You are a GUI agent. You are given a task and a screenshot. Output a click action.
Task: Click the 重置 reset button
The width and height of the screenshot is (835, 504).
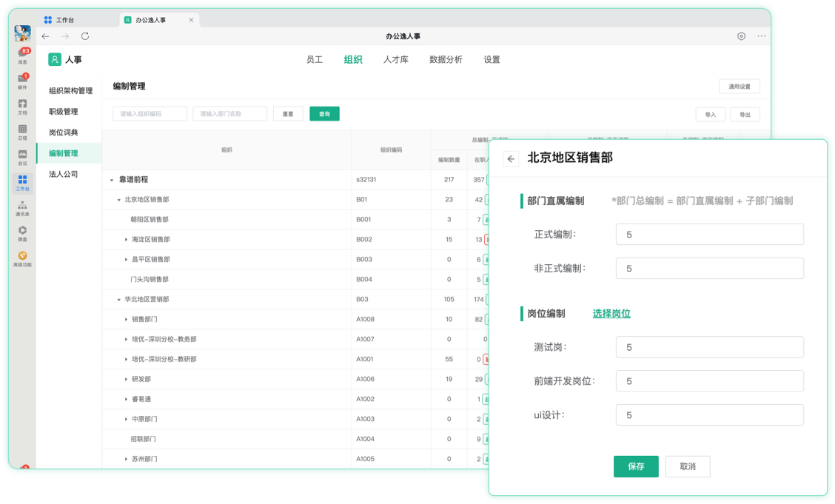click(x=288, y=114)
